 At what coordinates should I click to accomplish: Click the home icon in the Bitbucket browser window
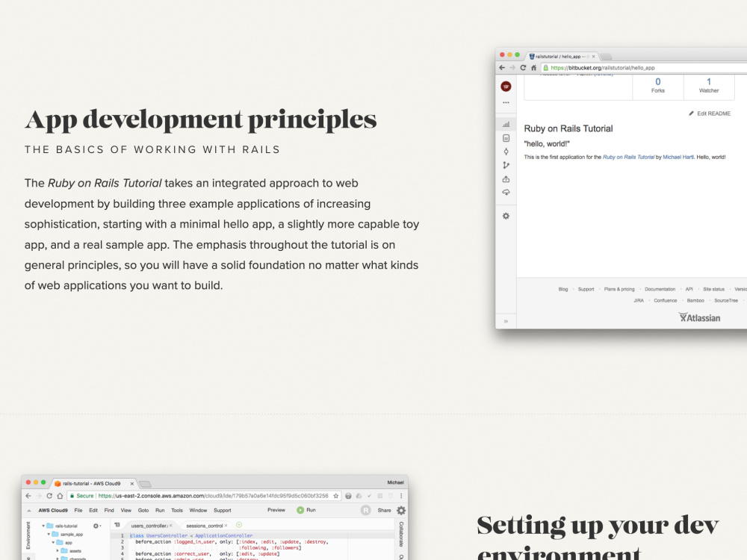tap(533, 68)
